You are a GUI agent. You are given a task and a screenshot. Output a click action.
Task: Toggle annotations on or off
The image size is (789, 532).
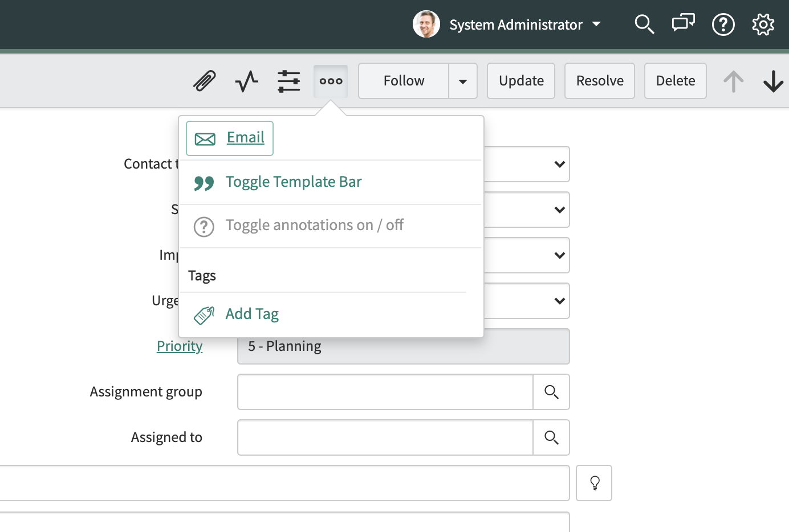click(314, 225)
